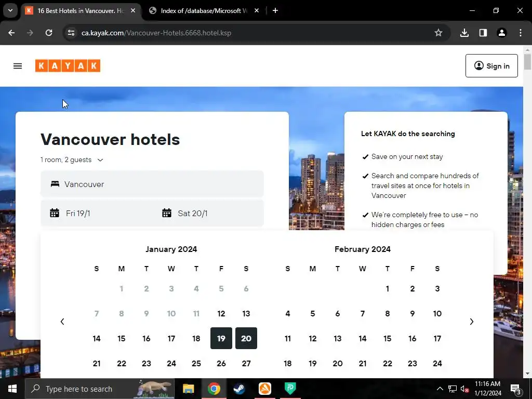Open the KAYAK hamburger menu
Screen dimensions: 532x399
coord(18,66)
